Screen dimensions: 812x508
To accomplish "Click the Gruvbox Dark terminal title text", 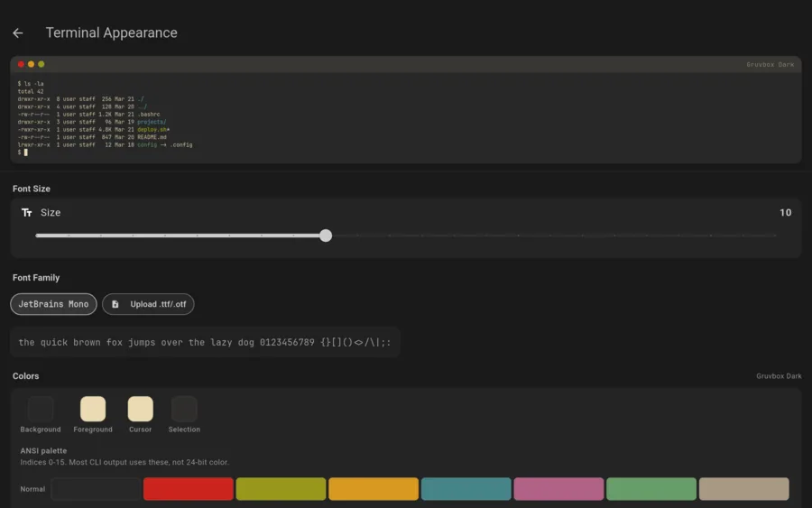I will [770, 65].
